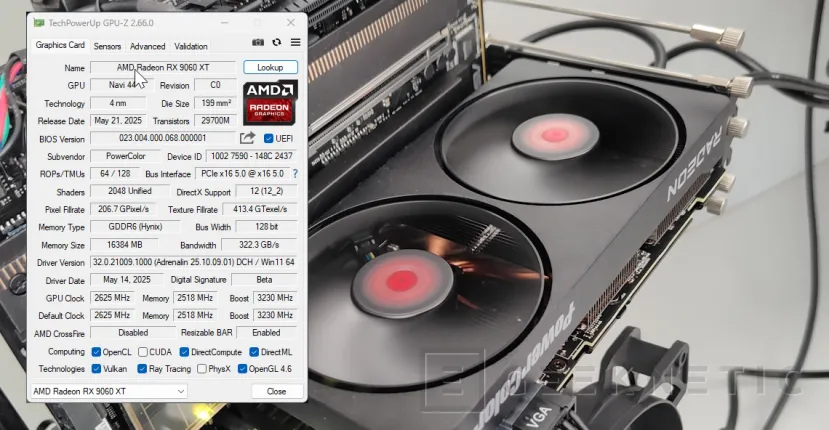The height and width of the screenshot is (430, 829).
Task: Click the Lookup button
Action: [x=270, y=67]
